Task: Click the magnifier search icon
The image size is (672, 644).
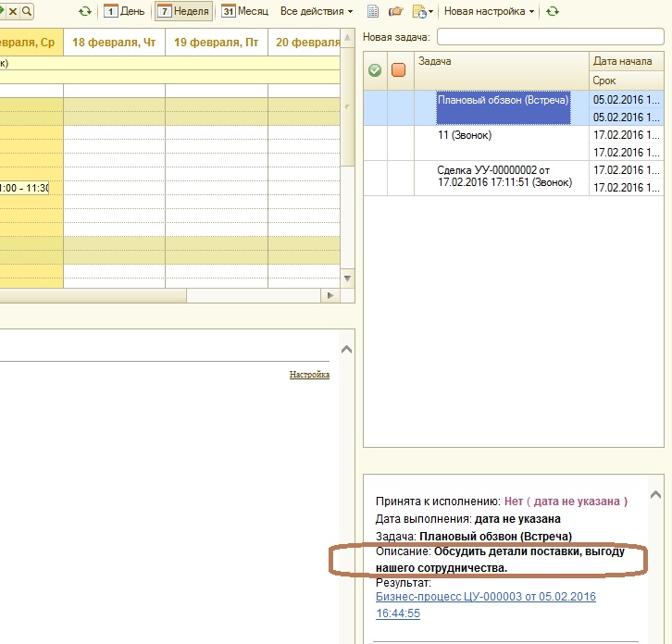Action: coord(27,11)
